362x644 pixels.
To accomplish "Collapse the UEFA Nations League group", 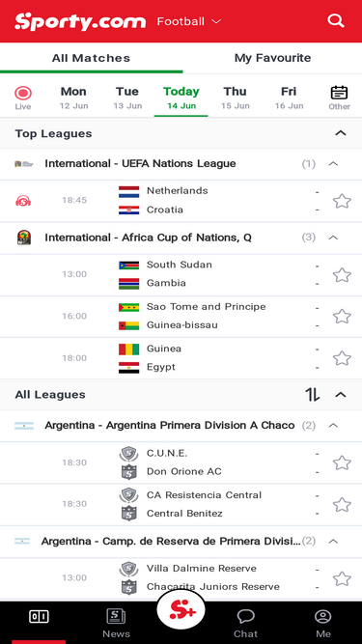I will coord(333,164).
